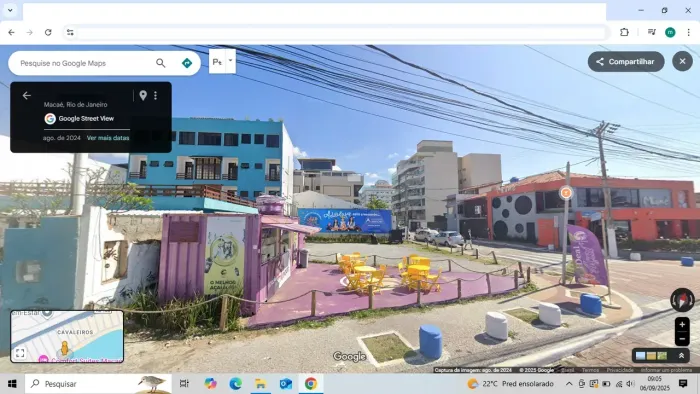Open the Pt language dropdown arrow
Viewport: 700px width, 394px height.
pos(231,61)
